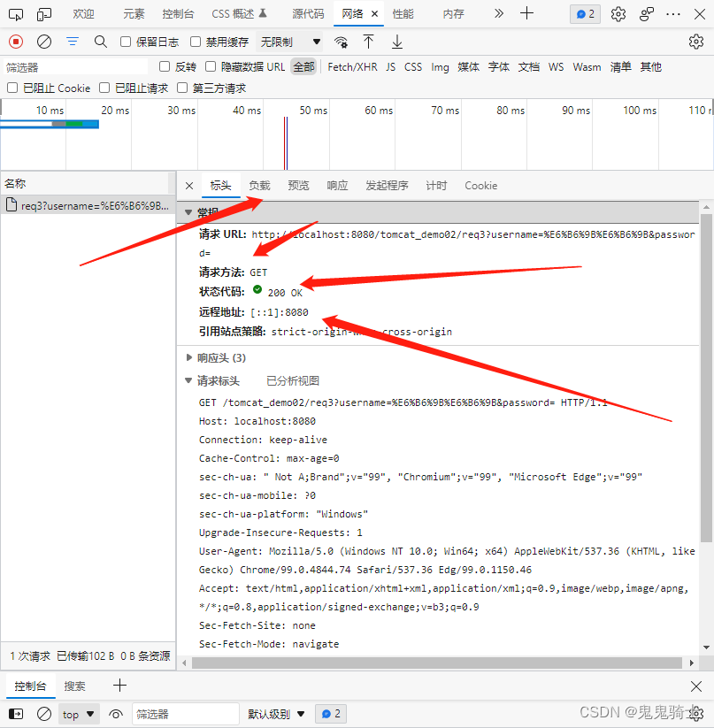Open the 发起程序 detail tab

pos(388,186)
